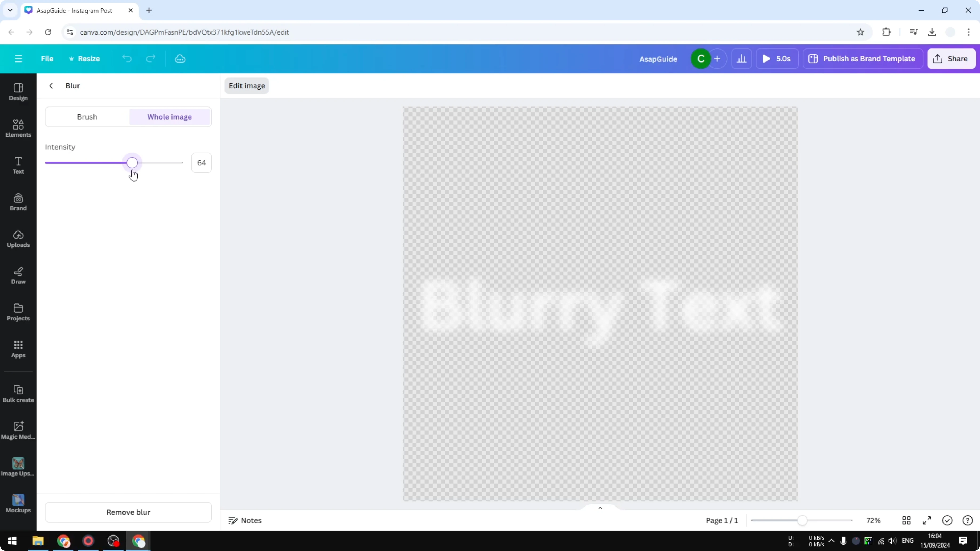Reload the browser page
The height and width of the screenshot is (551, 980).
coord(48,32)
